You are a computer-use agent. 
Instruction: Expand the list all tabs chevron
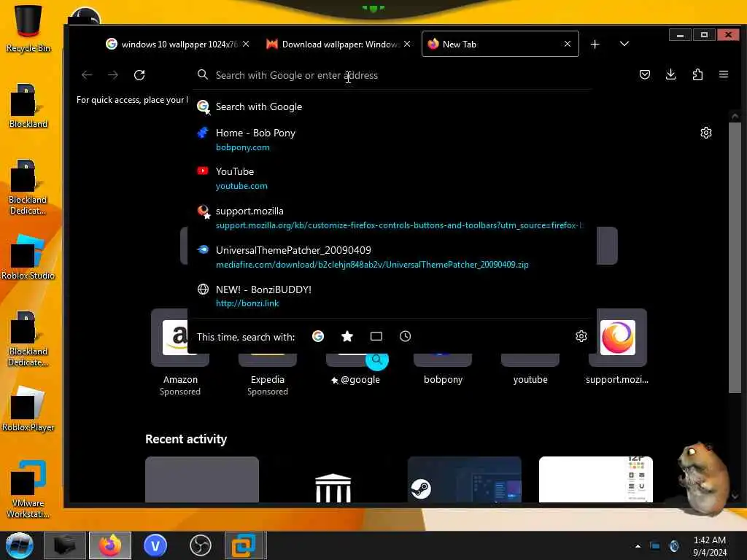624,44
